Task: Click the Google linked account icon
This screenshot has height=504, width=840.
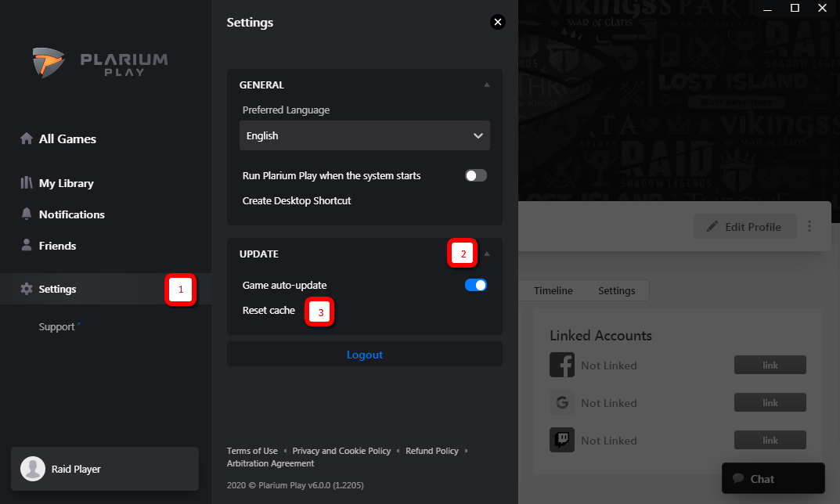Action: click(x=562, y=402)
